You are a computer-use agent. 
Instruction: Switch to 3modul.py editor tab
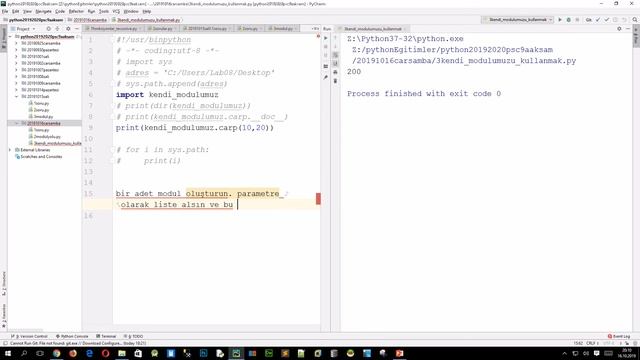click(282, 29)
